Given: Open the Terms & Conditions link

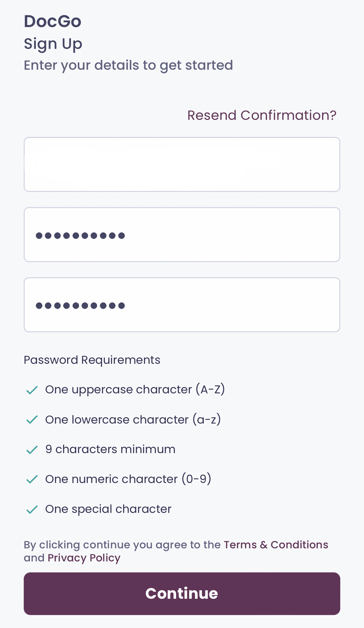Looking at the screenshot, I should 276,545.
